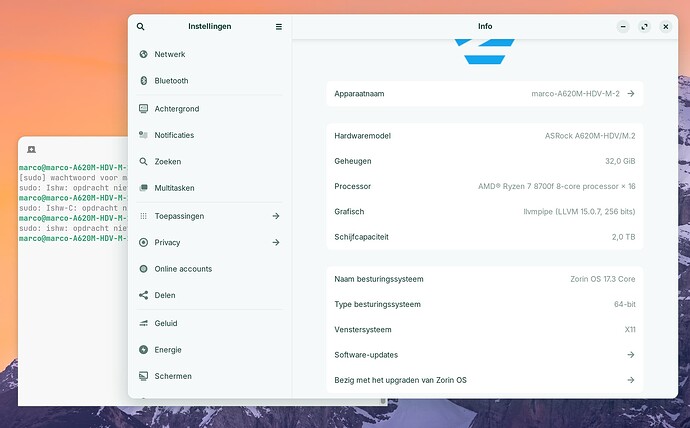Click the Privacy icon

143,242
